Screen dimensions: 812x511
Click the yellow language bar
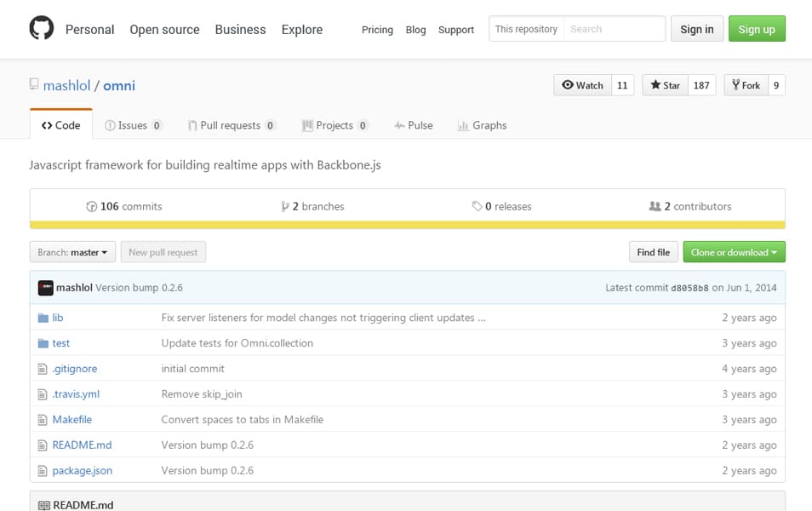pyautogui.click(x=407, y=226)
